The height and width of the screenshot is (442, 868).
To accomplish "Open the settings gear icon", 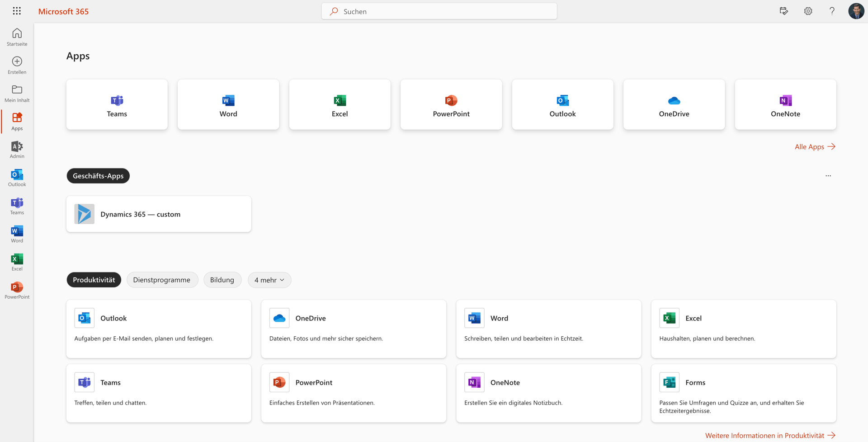I will (x=808, y=11).
